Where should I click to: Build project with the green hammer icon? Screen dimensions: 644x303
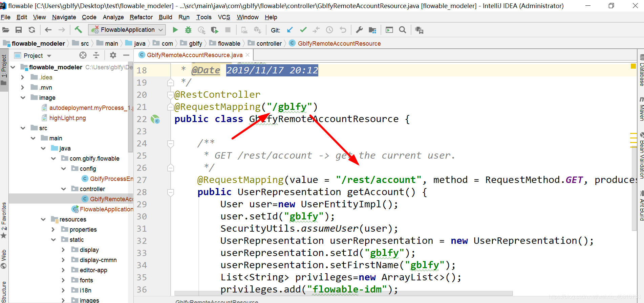coord(78,30)
